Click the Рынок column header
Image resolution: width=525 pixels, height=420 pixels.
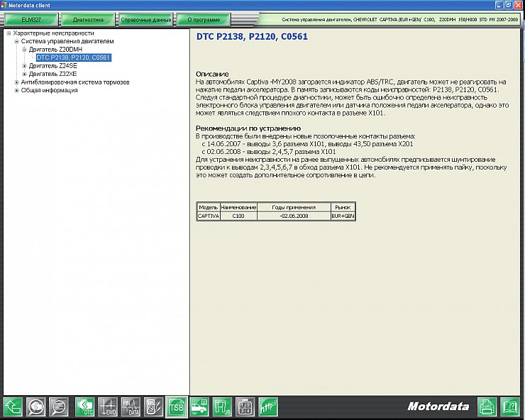point(343,207)
